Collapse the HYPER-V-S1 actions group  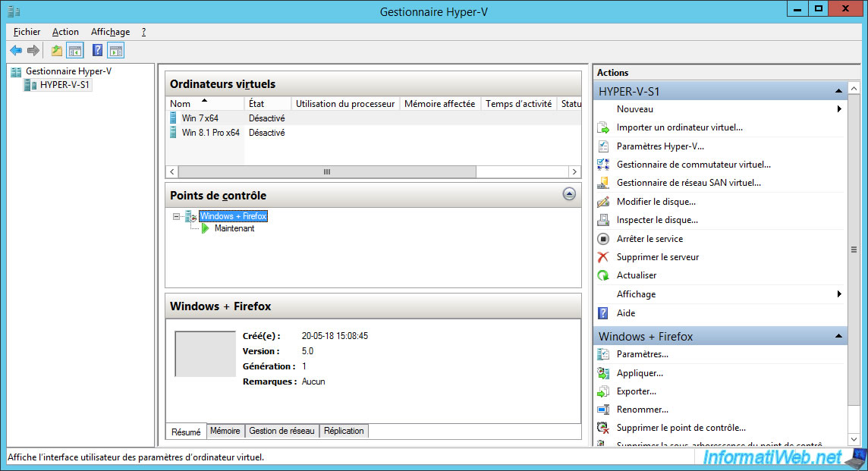coord(838,91)
